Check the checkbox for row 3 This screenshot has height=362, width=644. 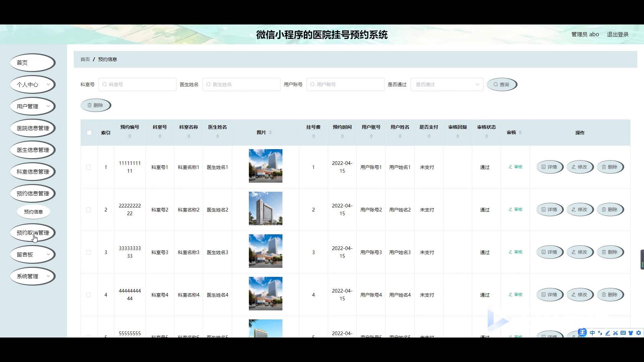(89, 252)
